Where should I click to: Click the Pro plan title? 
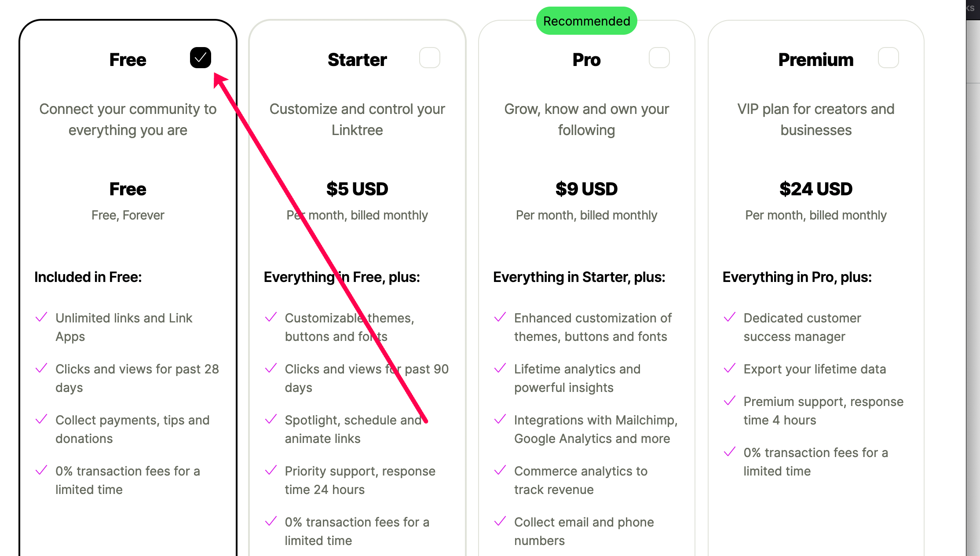coord(586,60)
